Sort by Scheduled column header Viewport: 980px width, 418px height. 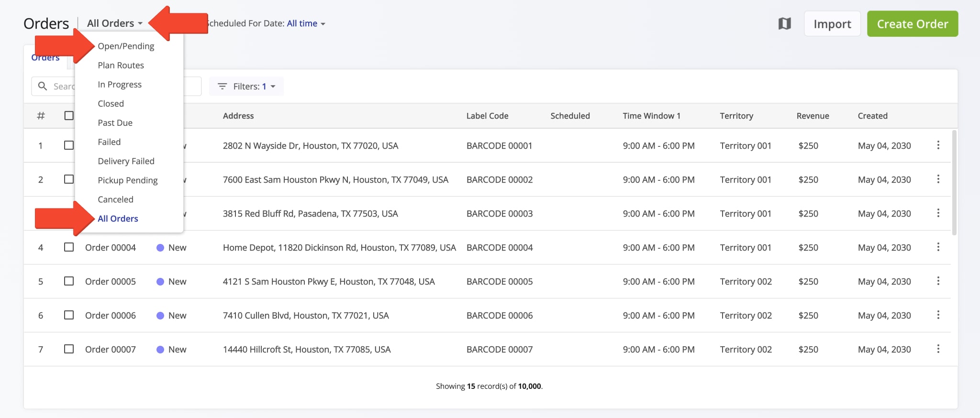[570, 116]
